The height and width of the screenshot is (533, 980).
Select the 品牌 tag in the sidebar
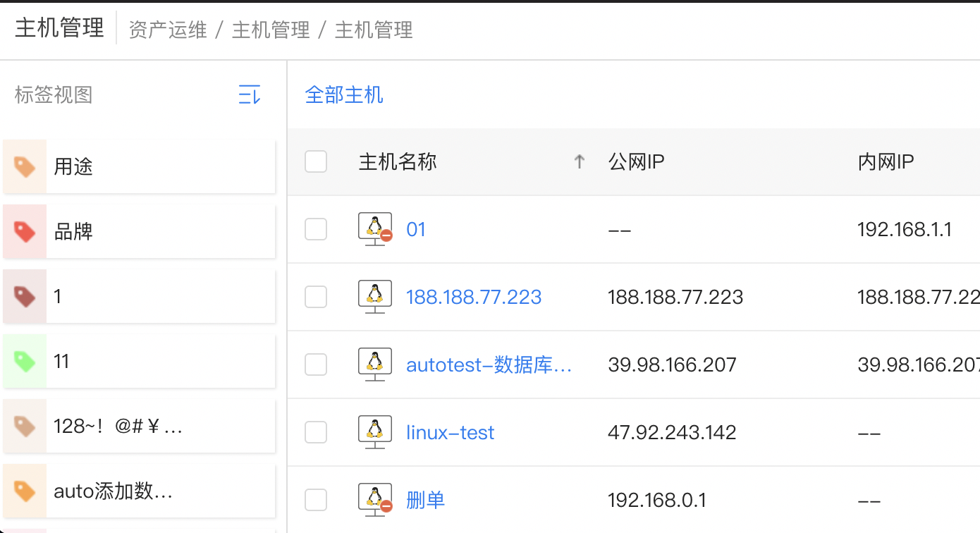(x=139, y=231)
